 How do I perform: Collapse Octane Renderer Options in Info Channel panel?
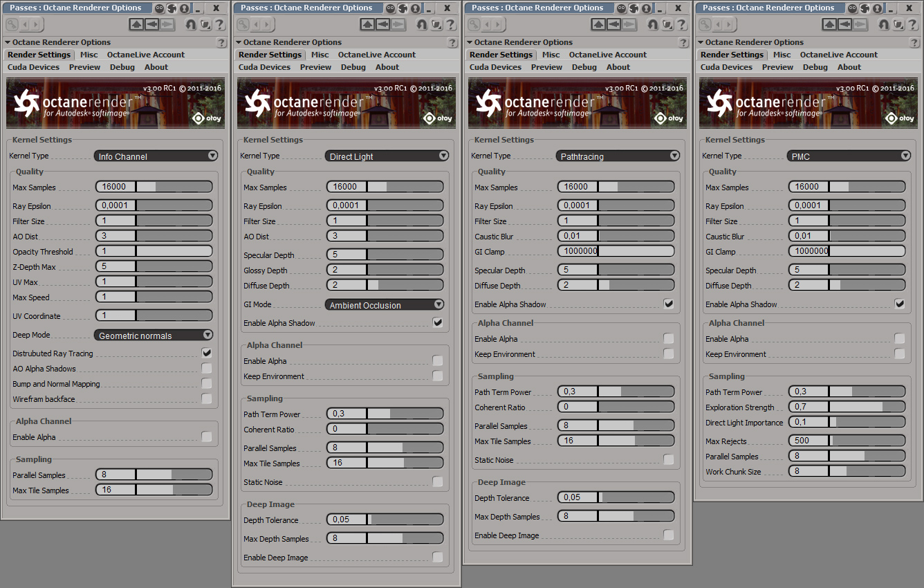[7, 42]
